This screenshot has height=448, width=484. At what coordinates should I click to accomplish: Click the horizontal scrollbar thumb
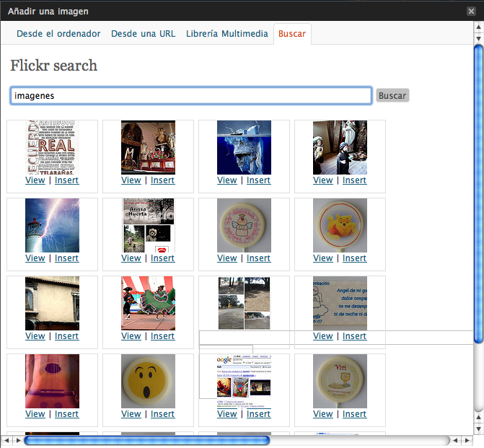pos(147,440)
